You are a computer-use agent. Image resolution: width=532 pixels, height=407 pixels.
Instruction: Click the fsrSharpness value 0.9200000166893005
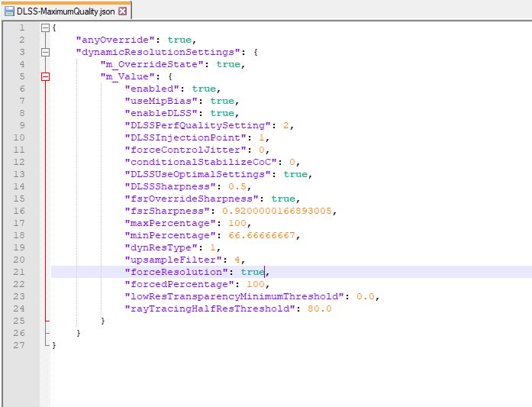tap(277, 211)
